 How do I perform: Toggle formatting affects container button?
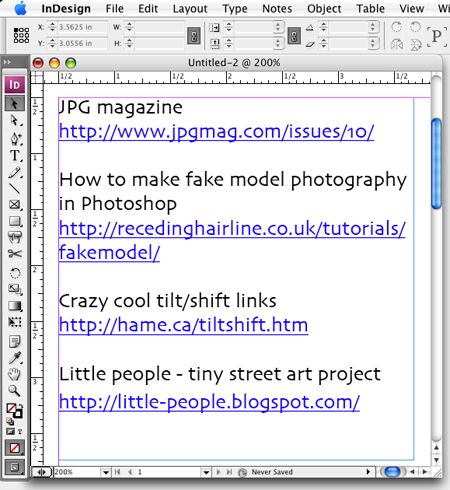(x=11, y=431)
